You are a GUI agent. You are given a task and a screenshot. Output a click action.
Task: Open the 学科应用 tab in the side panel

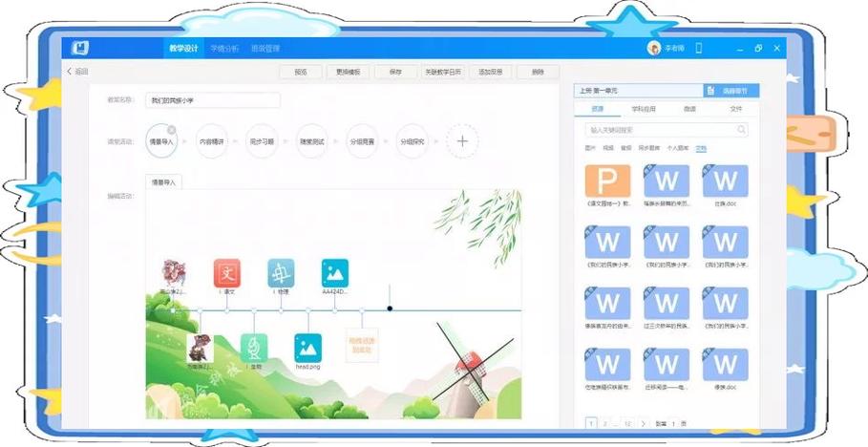click(x=644, y=109)
